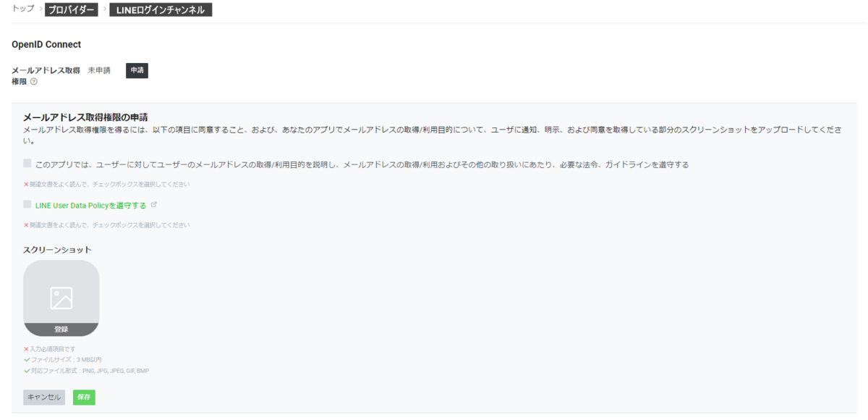This screenshot has height=420, width=868.
Task: Click the 未申請 status text
Action: (x=99, y=70)
